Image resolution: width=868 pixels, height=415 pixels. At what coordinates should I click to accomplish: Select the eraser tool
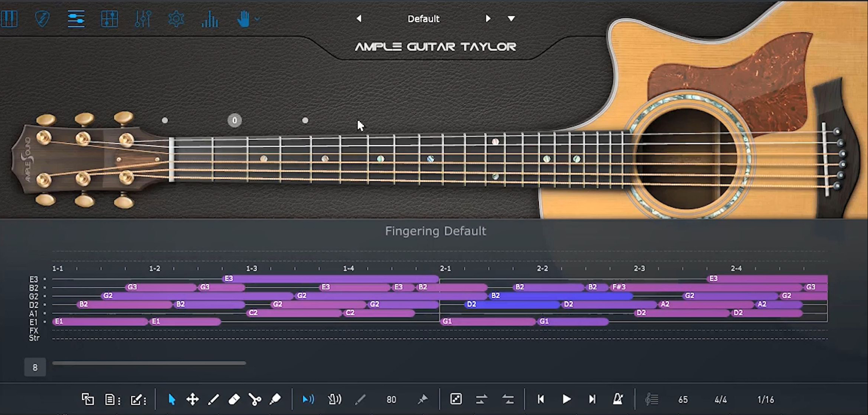coord(234,400)
